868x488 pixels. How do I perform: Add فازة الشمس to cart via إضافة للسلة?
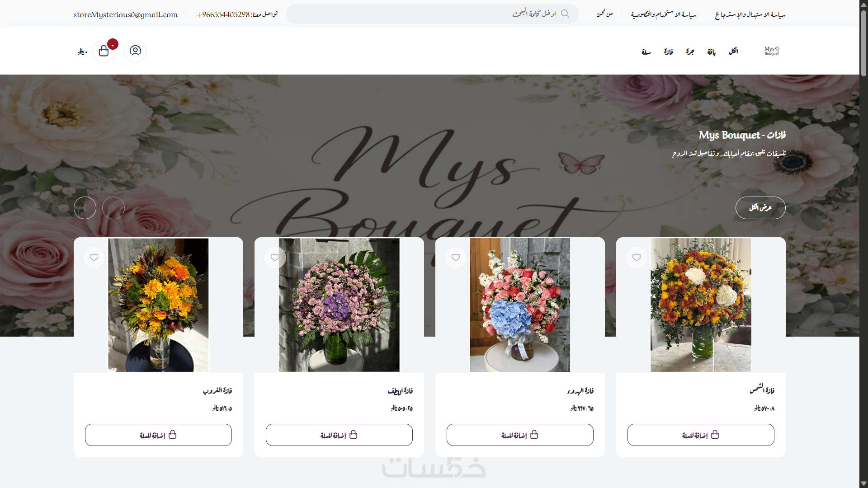pyautogui.click(x=701, y=435)
